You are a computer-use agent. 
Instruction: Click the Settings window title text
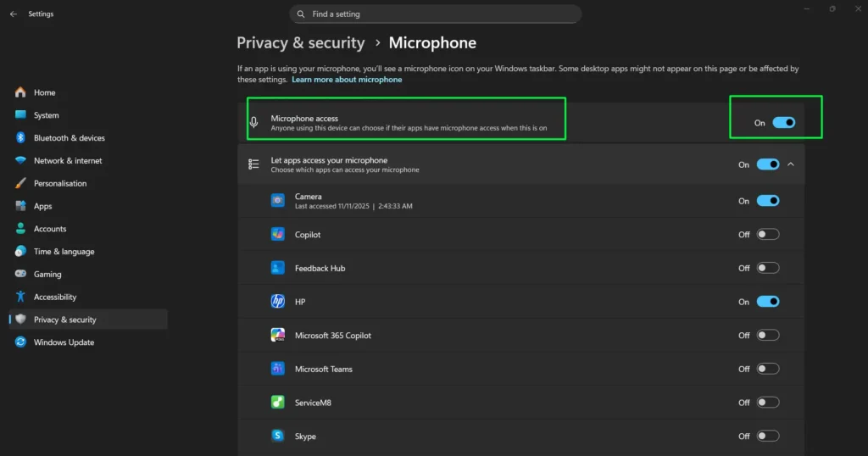[x=41, y=14]
